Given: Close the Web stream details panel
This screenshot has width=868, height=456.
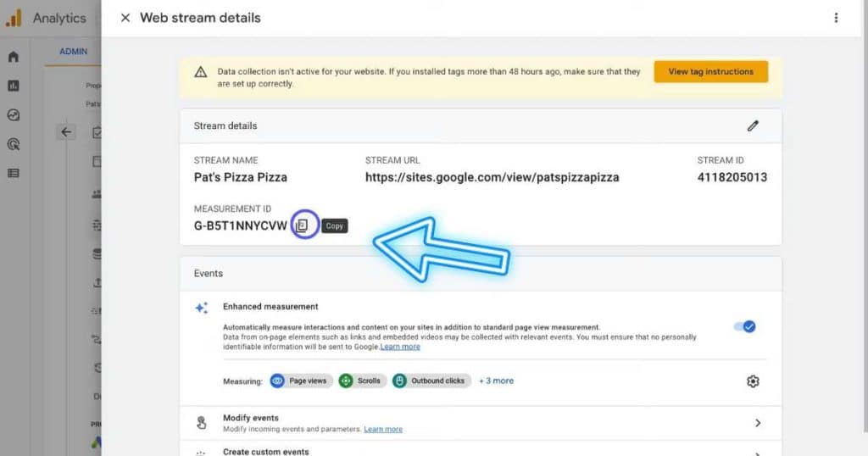Looking at the screenshot, I should [x=125, y=18].
